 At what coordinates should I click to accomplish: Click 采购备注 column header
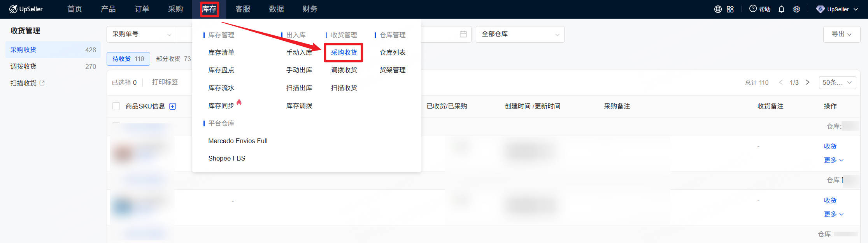click(x=617, y=106)
